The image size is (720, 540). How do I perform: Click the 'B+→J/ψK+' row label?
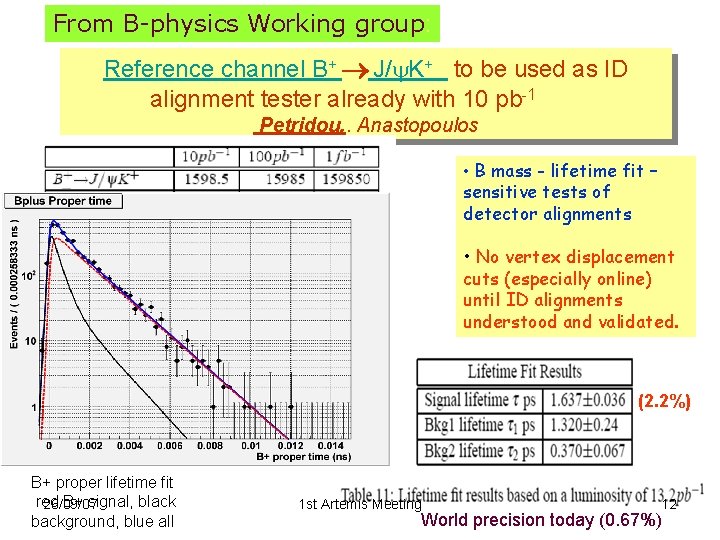[x=96, y=179]
